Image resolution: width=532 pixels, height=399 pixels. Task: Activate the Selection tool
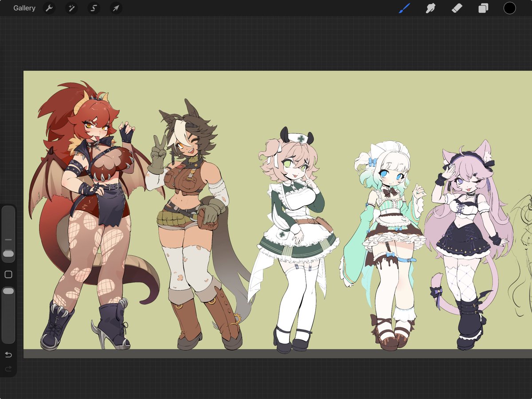click(x=93, y=8)
